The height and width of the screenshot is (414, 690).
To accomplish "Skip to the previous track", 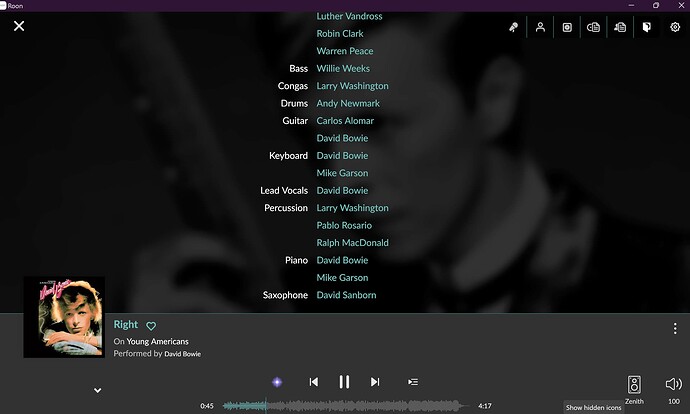I will pyautogui.click(x=313, y=382).
